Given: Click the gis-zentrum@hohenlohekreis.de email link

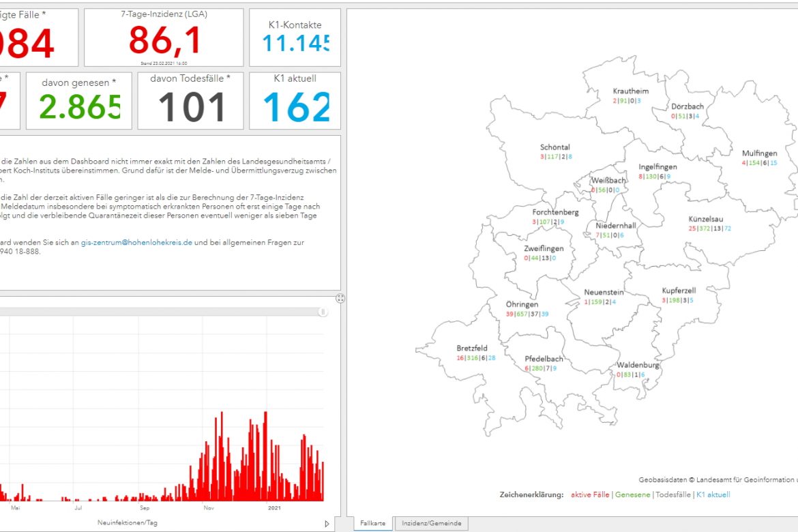Looking at the screenshot, I should click(136, 242).
